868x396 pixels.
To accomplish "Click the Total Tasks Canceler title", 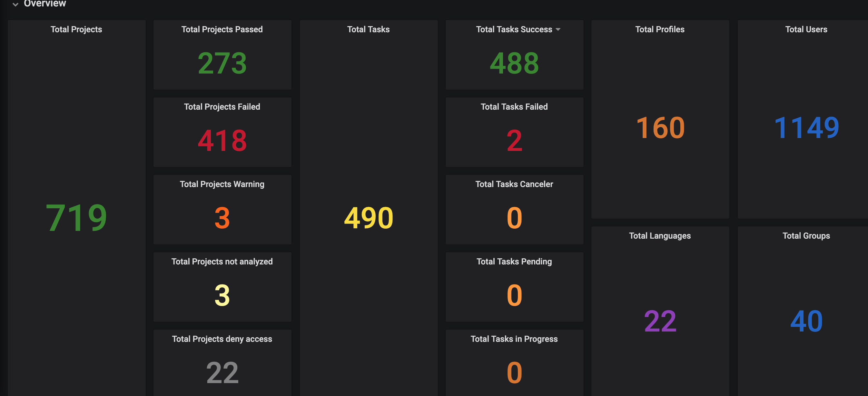I will tap(514, 184).
